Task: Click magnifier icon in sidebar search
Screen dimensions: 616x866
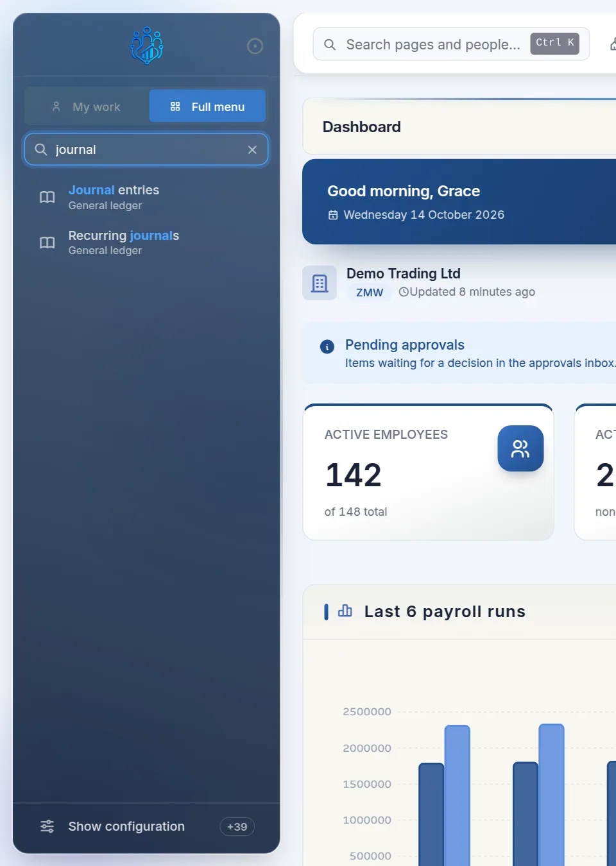Action: 41,149
